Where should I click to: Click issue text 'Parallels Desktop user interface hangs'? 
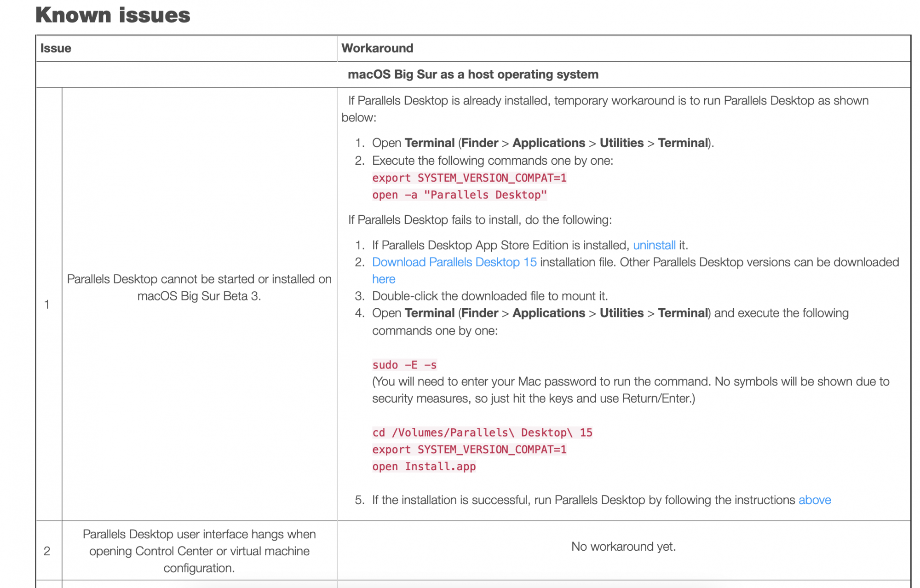199,551
